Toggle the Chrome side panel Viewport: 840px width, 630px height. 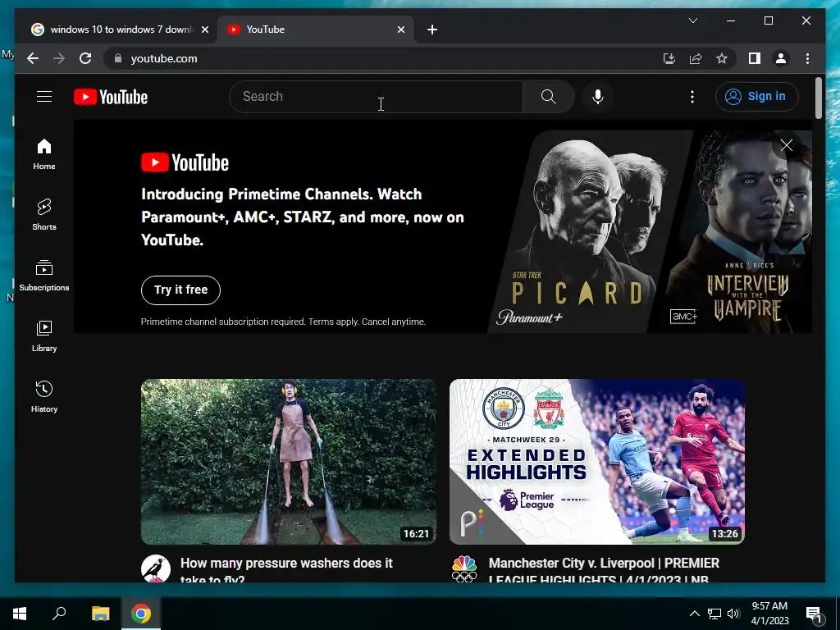(x=755, y=58)
